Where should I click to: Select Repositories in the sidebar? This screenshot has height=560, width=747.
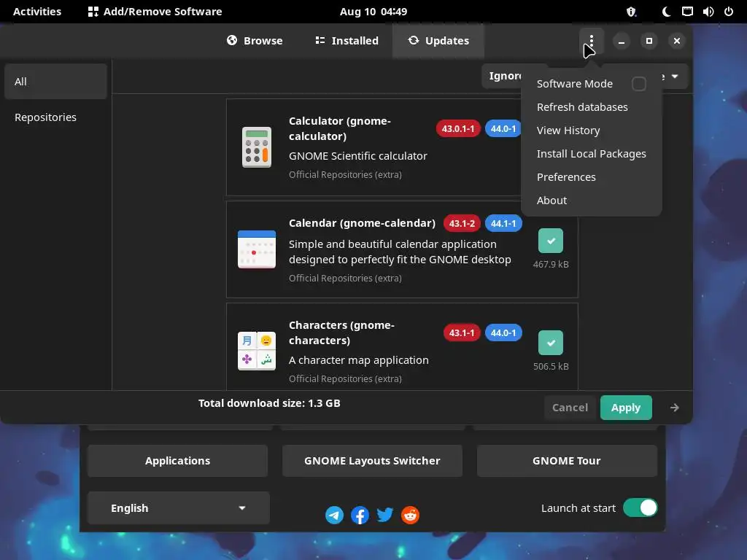click(x=55, y=117)
